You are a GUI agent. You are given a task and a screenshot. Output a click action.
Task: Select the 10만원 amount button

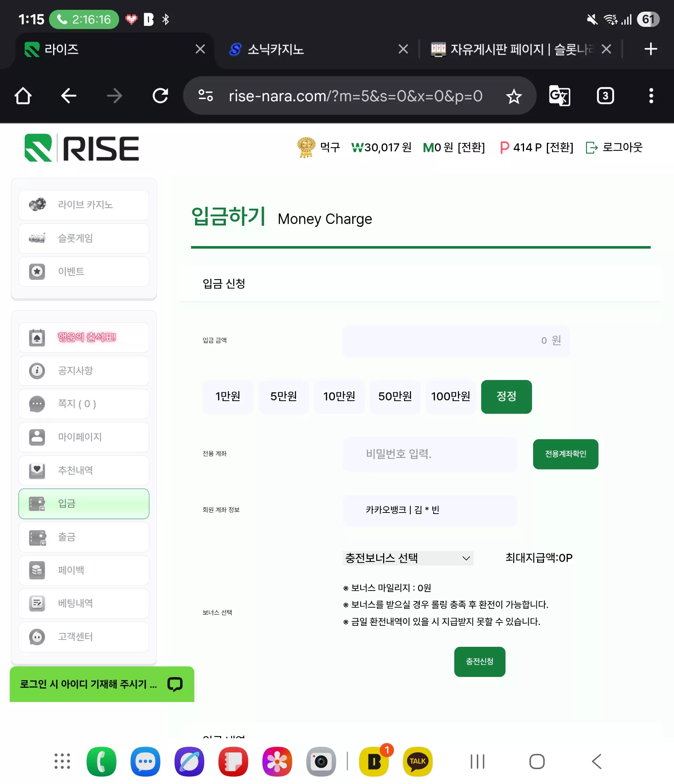(339, 397)
